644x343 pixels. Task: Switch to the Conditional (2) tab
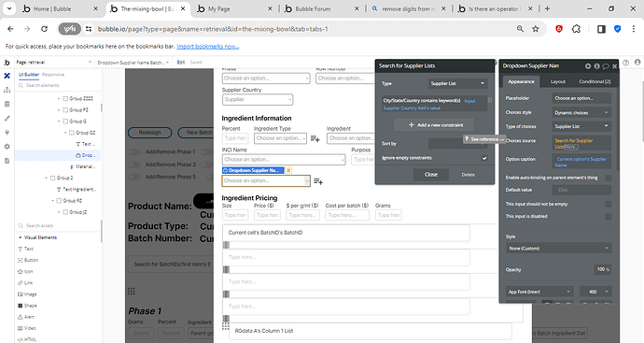[595, 81]
